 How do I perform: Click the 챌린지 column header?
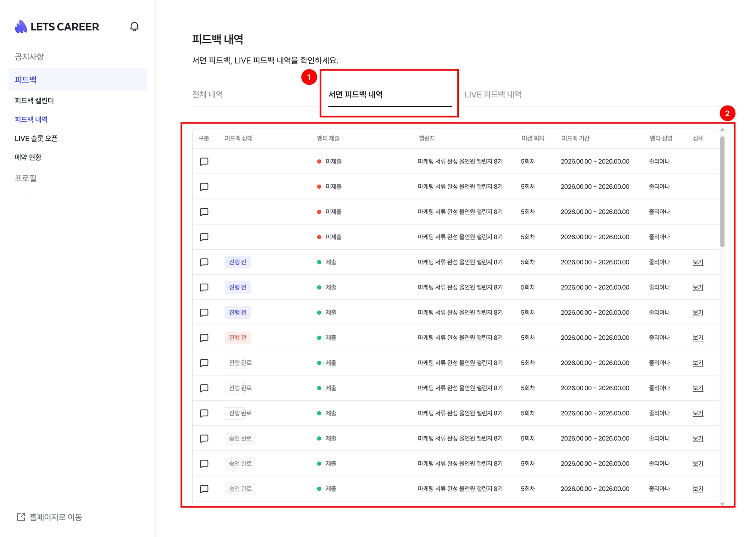(x=427, y=138)
